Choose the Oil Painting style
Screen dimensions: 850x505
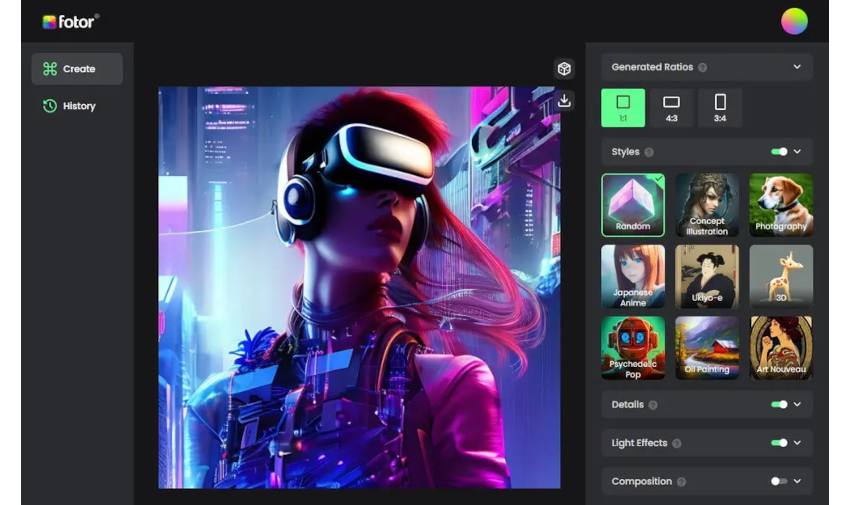click(707, 348)
